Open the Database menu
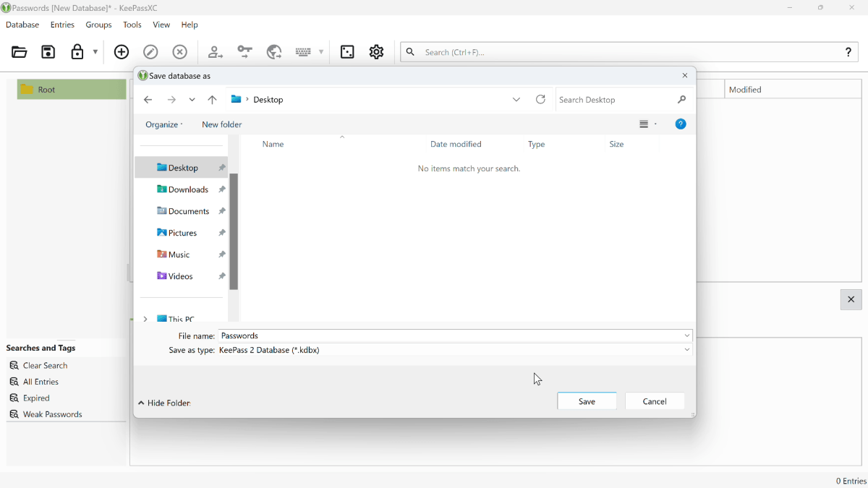Image resolution: width=868 pixels, height=488 pixels. click(22, 25)
